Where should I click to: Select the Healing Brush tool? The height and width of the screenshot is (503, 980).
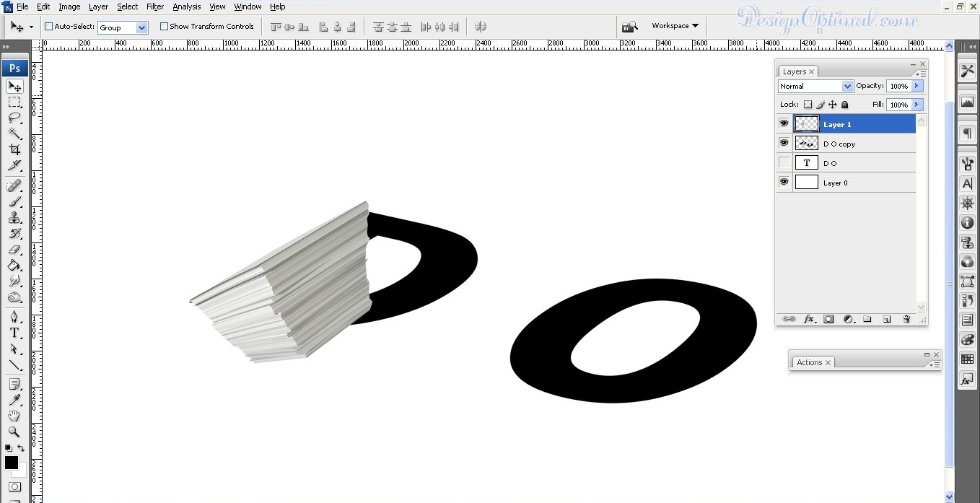coord(14,186)
